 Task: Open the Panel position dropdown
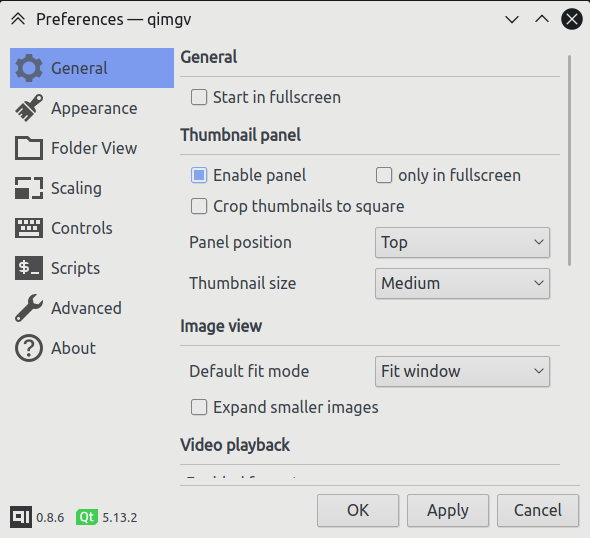click(462, 242)
